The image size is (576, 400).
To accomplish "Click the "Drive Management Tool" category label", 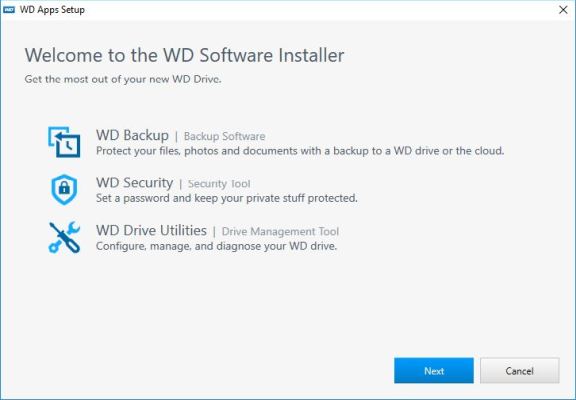I will tap(280, 231).
